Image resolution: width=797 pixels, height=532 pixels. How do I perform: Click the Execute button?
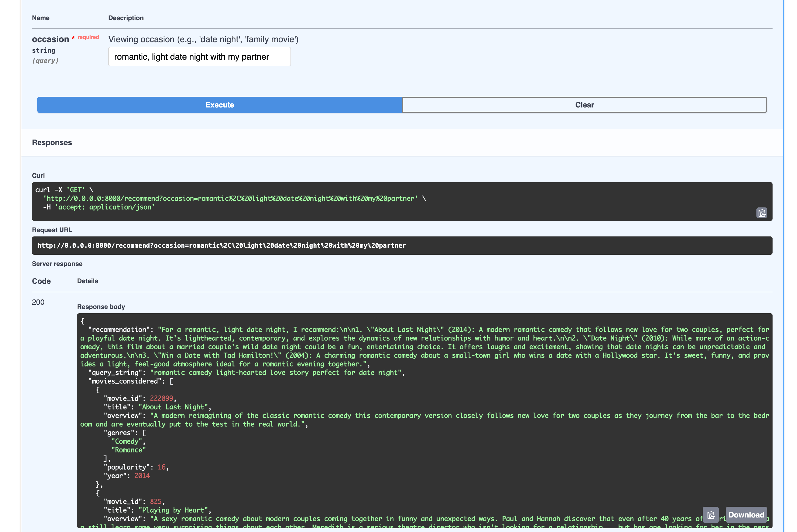[219, 105]
